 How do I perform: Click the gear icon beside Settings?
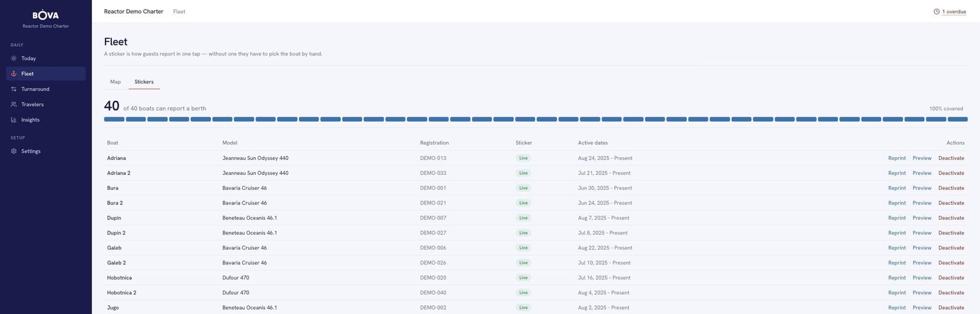pyautogui.click(x=14, y=151)
